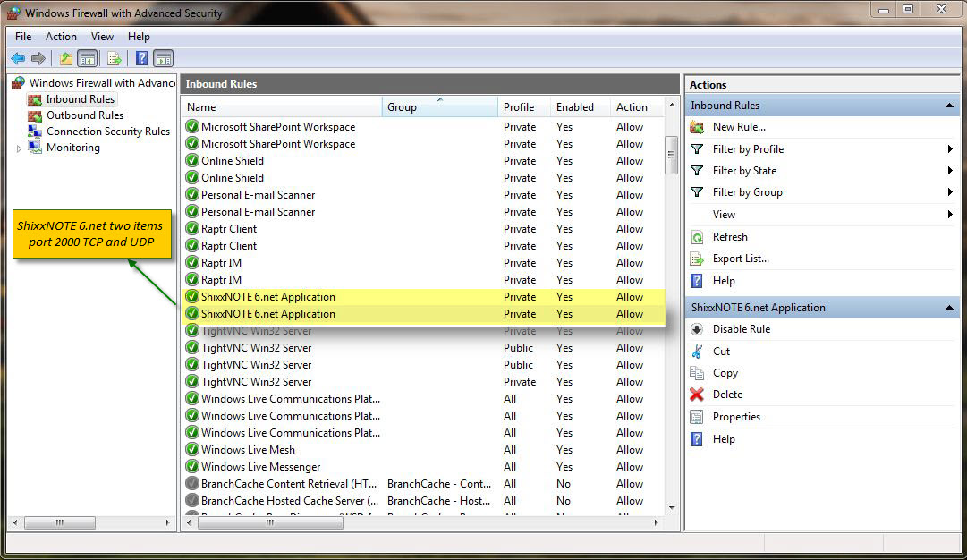This screenshot has width=967, height=560.
Task: Click the Windows Firewall root node icon
Action: click(19, 82)
